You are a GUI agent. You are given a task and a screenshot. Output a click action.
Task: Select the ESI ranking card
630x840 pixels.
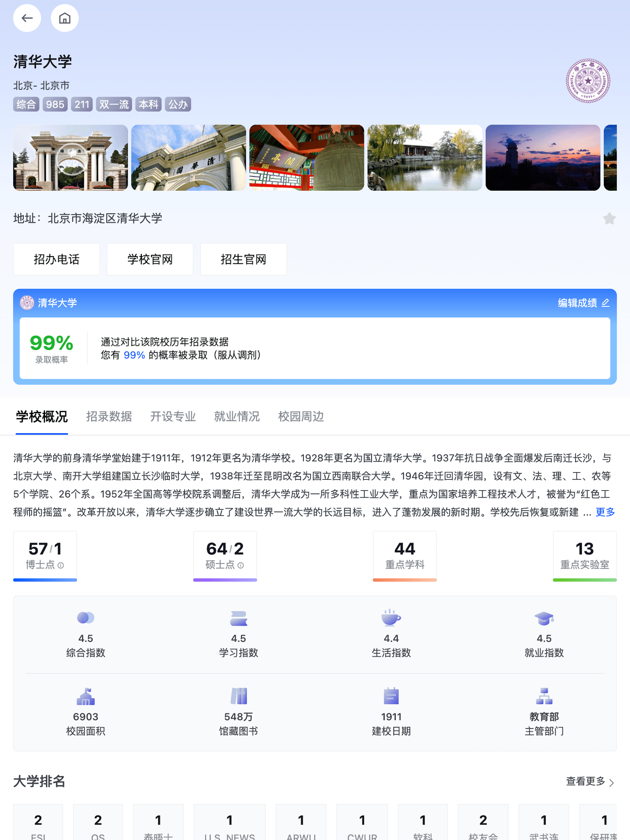(38, 822)
